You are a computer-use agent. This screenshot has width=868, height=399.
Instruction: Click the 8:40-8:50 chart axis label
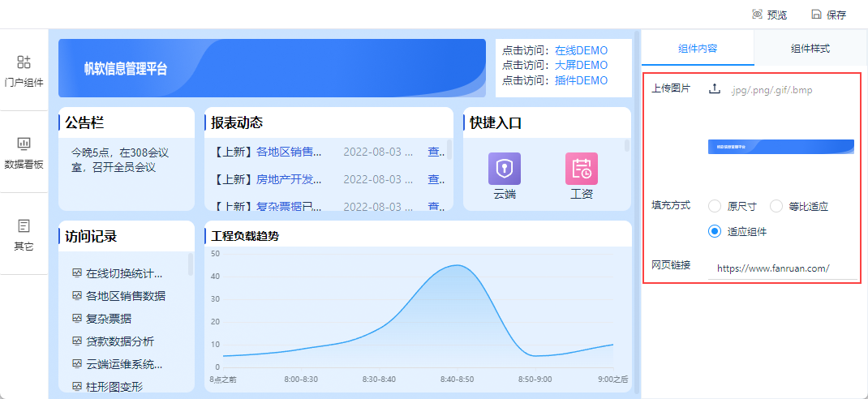[458, 379]
